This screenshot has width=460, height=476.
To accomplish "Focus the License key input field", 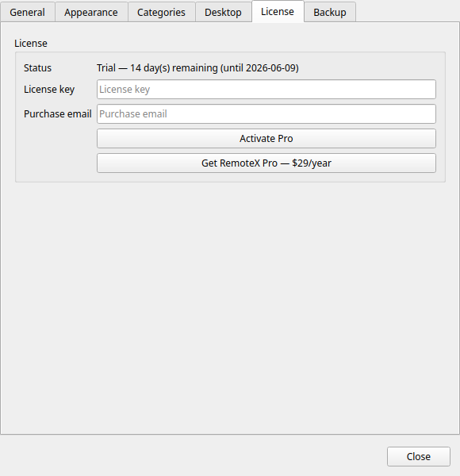I will point(266,89).
